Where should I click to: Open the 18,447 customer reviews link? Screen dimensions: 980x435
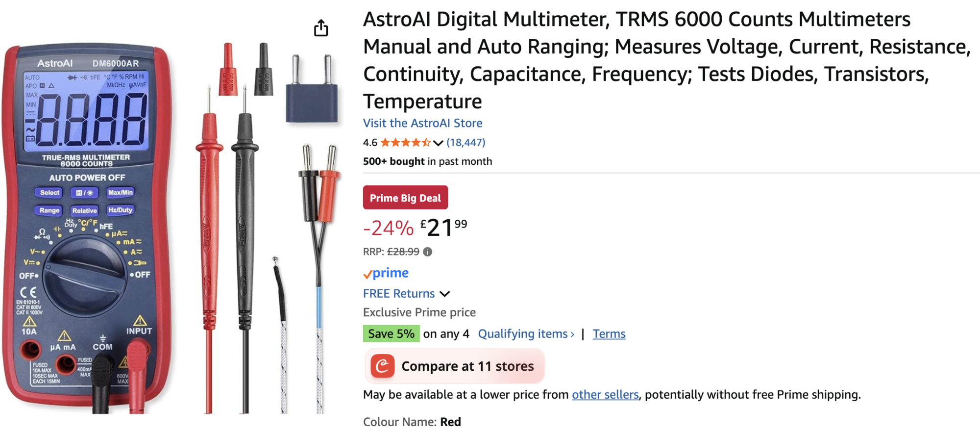click(465, 143)
